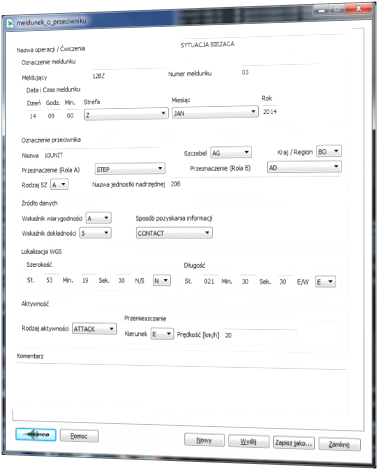
Task: Click the Nazwa jednostki nadrzędnej field
Action: (x=255, y=184)
